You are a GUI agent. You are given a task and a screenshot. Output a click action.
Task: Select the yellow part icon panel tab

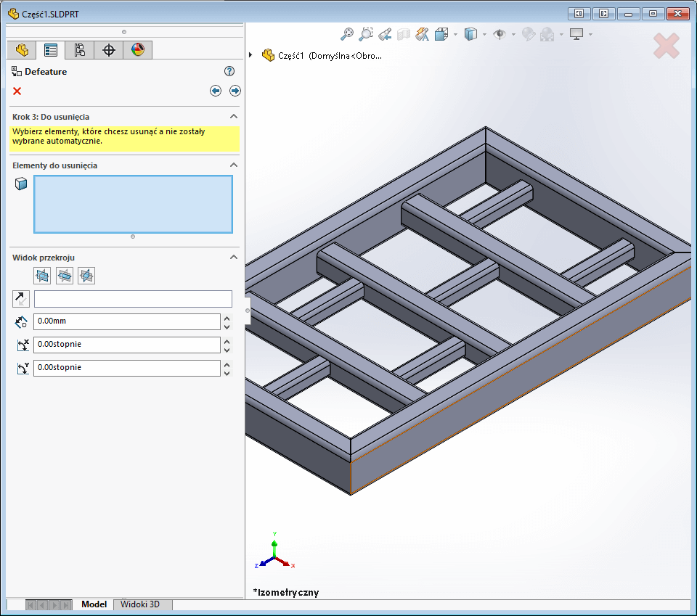tap(21, 49)
